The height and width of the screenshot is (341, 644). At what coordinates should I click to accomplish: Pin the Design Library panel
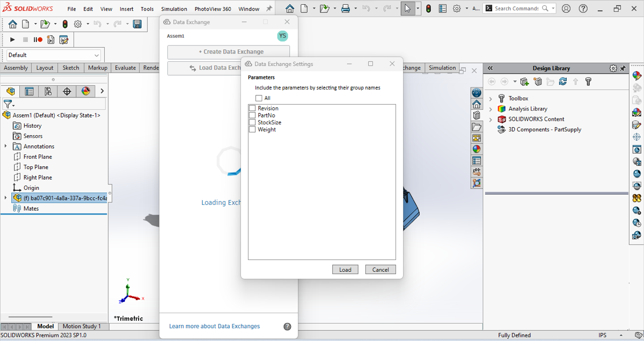pos(623,68)
